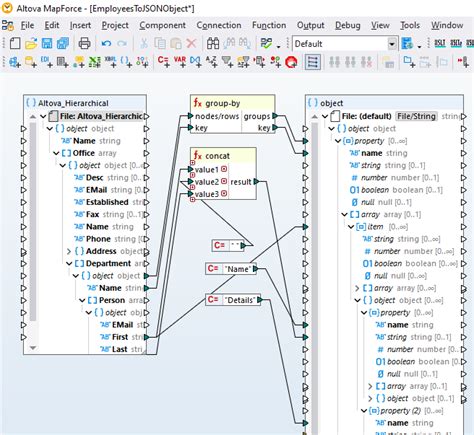Save all open files
The width and height of the screenshot is (474, 435).
63,44
